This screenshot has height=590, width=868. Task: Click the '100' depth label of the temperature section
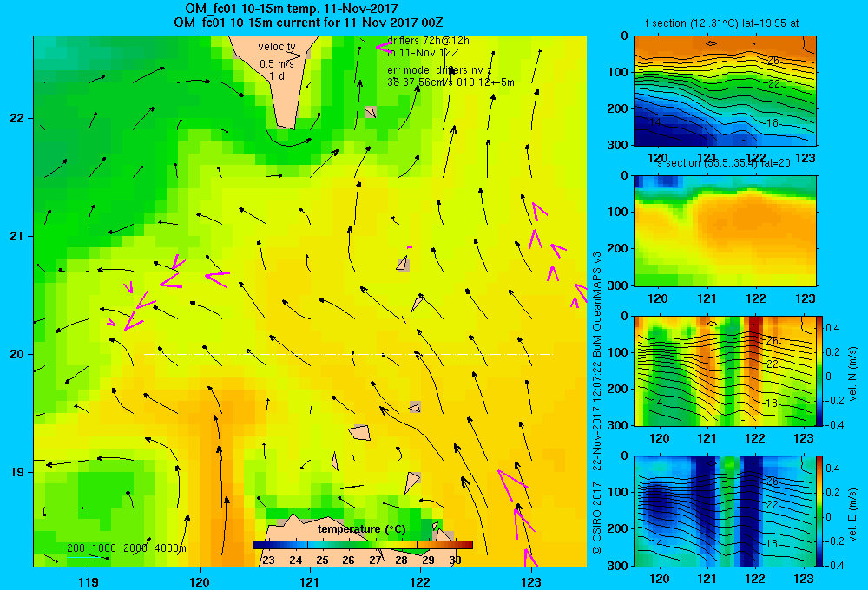click(x=618, y=72)
